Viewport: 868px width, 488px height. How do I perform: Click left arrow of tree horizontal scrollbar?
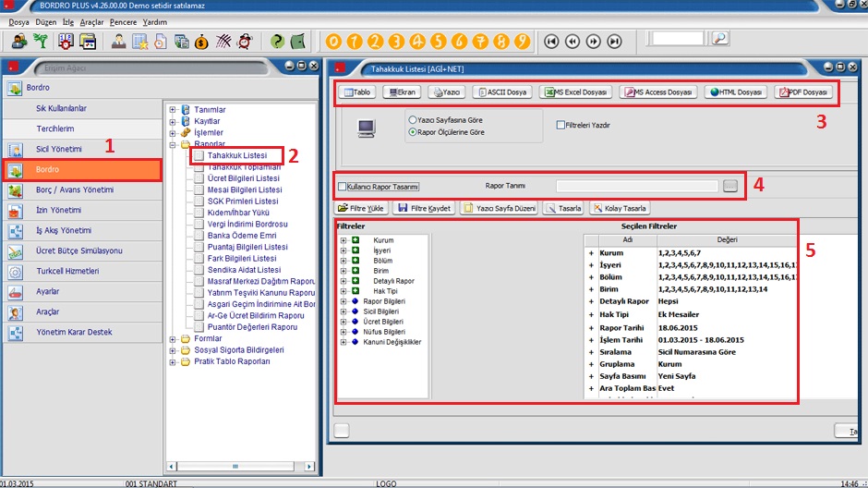[172, 467]
